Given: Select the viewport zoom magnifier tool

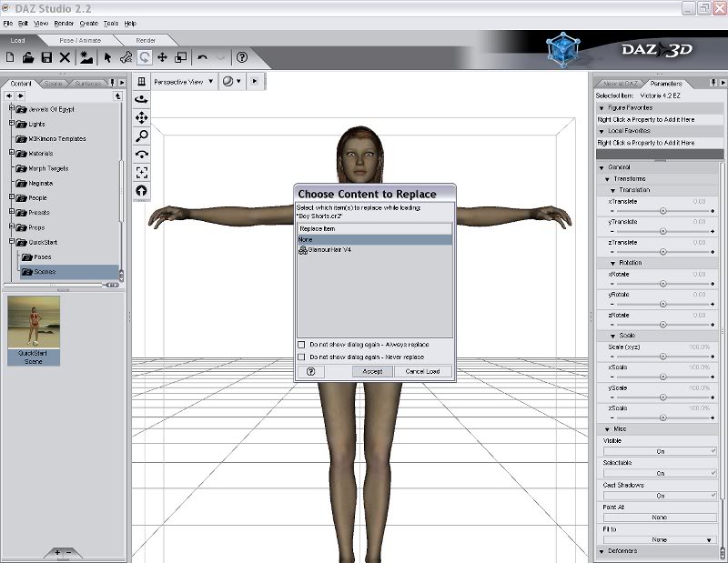Looking at the screenshot, I should 142,136.
